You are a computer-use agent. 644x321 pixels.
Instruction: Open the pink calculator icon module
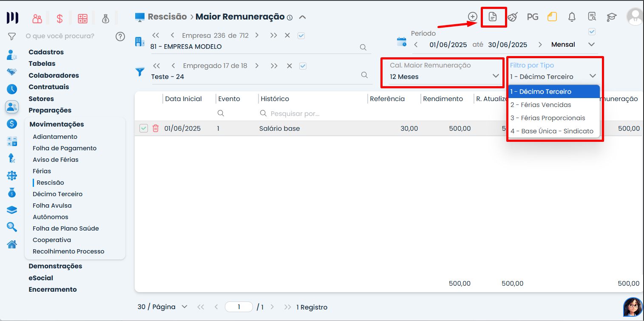point(82,18)
